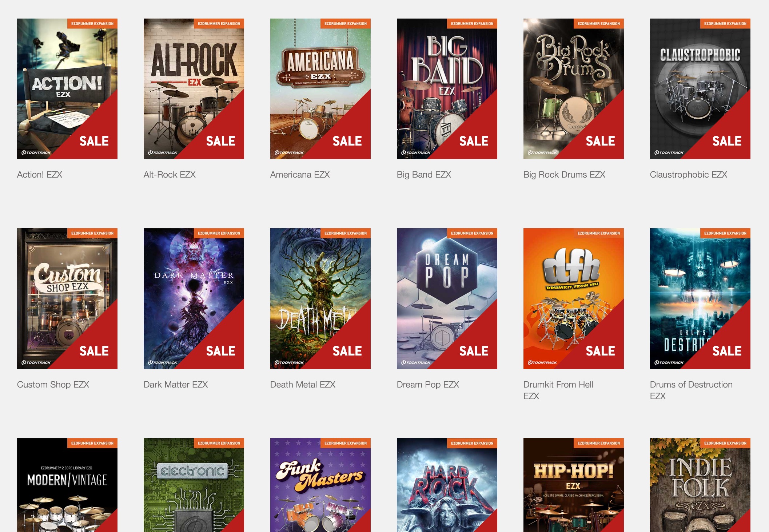769x532 pixels.
Task: Open the Custom Shop EZX cover image
Action: pyautogui.click(x=67, y=298)
